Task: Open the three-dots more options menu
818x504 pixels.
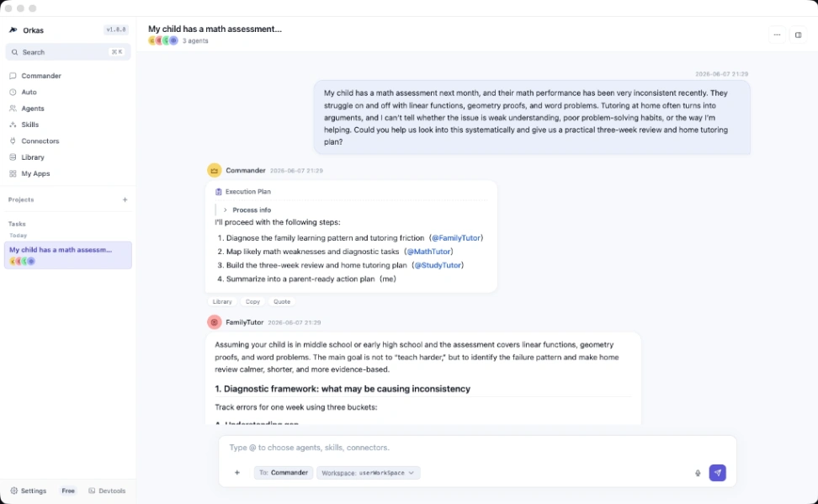Action: point(777,35)
